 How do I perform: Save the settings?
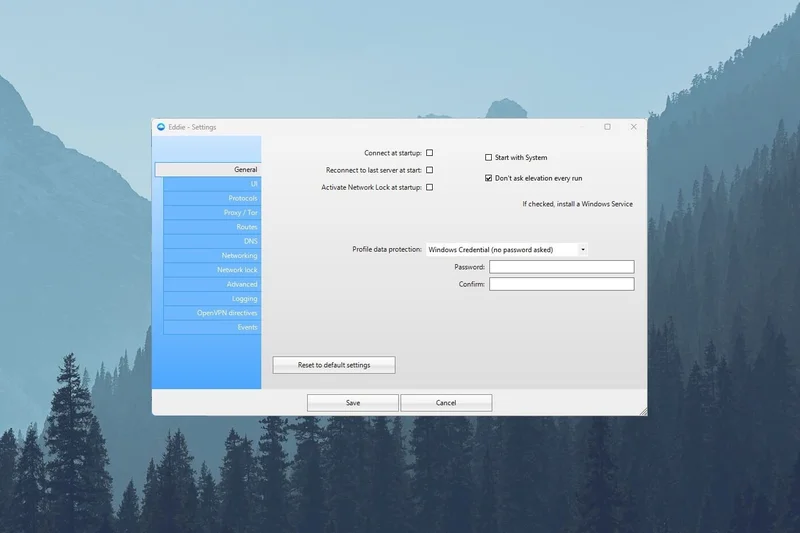coord(353,402)
